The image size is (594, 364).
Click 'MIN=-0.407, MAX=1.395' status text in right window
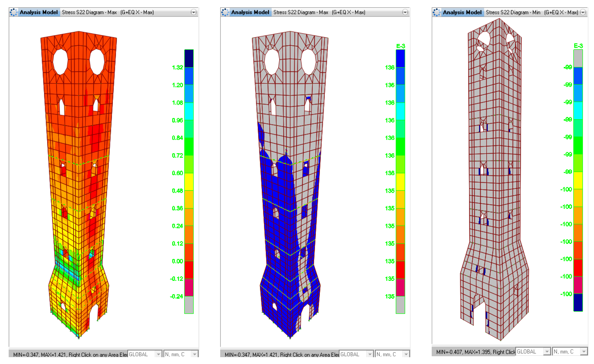(x=463, y=352)
